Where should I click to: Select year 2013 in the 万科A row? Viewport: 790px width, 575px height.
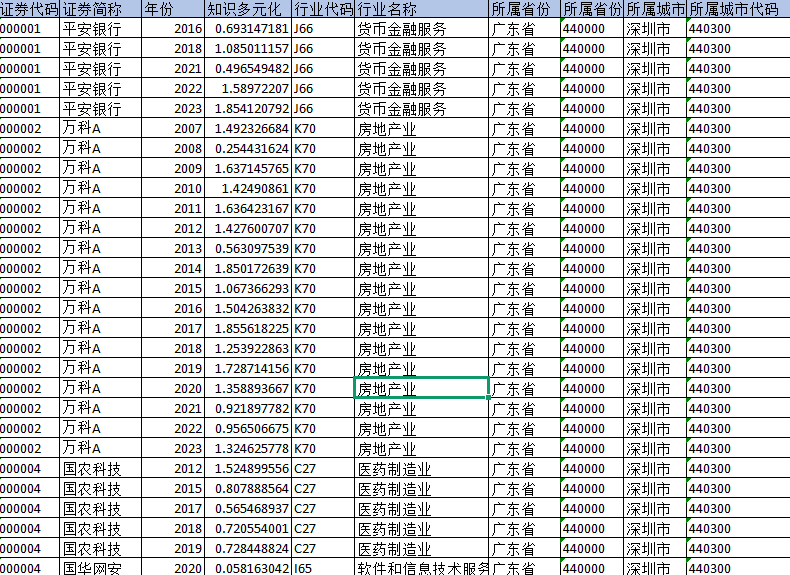click(173, 248)
